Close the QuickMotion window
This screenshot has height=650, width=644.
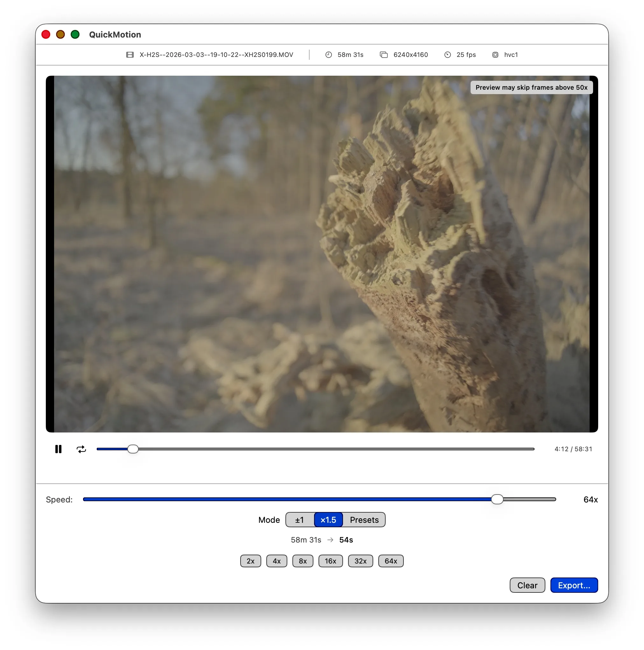coord(46,34)
